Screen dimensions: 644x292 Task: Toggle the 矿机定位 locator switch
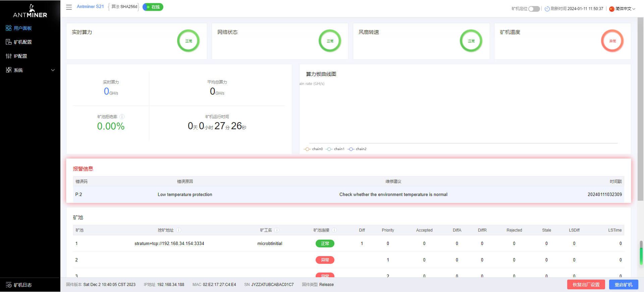(534, 9)
